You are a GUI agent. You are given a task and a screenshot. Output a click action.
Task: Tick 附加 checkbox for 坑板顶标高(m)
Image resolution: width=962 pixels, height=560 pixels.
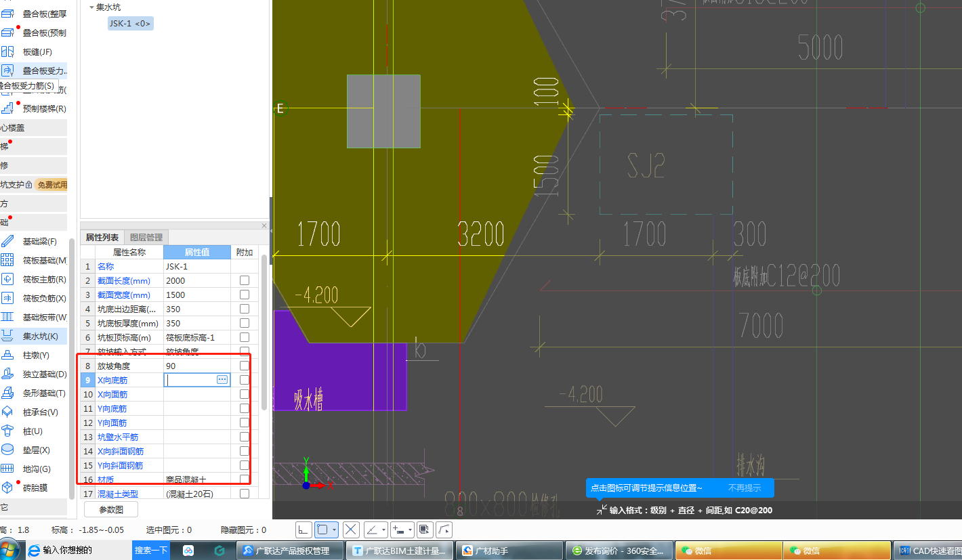(x=245, y=337)
